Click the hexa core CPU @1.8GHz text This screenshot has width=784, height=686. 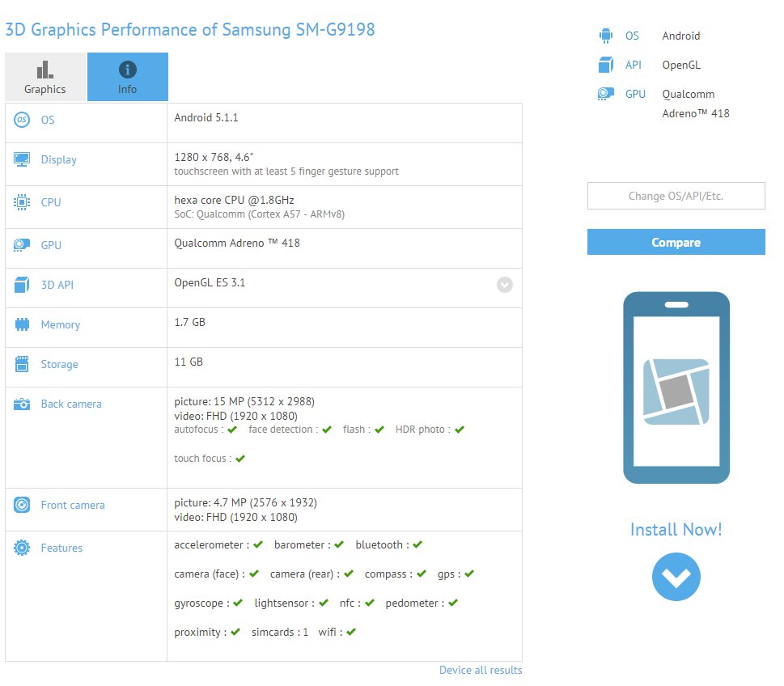pos(234,200)
